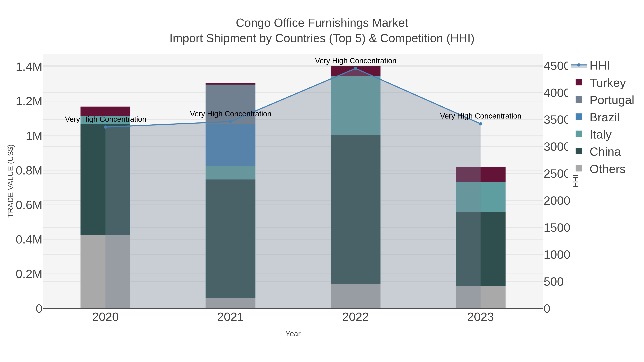The image size is (644, 362).
Task: Toggle the Others legend entry
Action: 600,169
